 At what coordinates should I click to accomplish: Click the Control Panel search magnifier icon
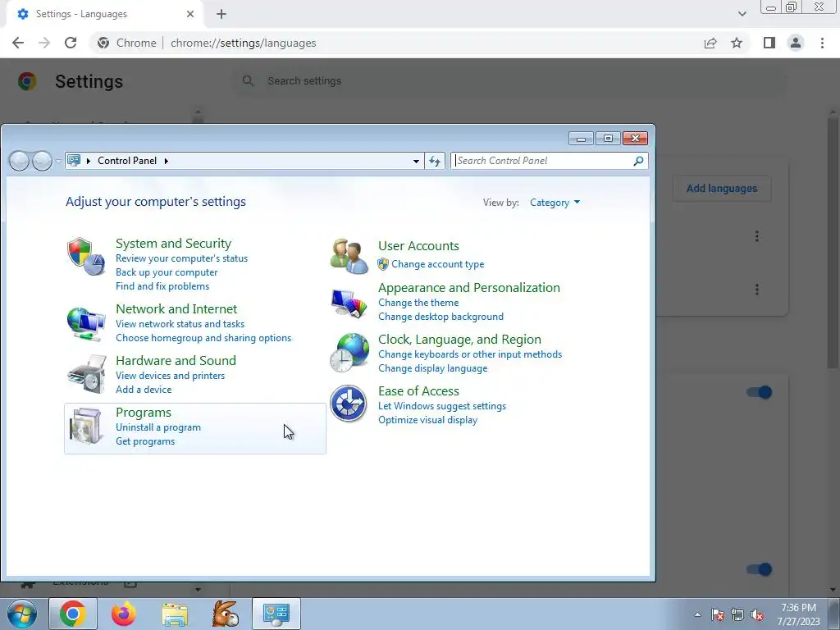[638, 161]
